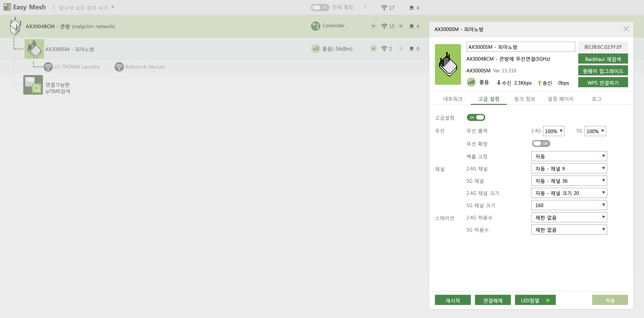Open the connectable ipTIME search icon

pyautogui.click(x=33, y=85)
